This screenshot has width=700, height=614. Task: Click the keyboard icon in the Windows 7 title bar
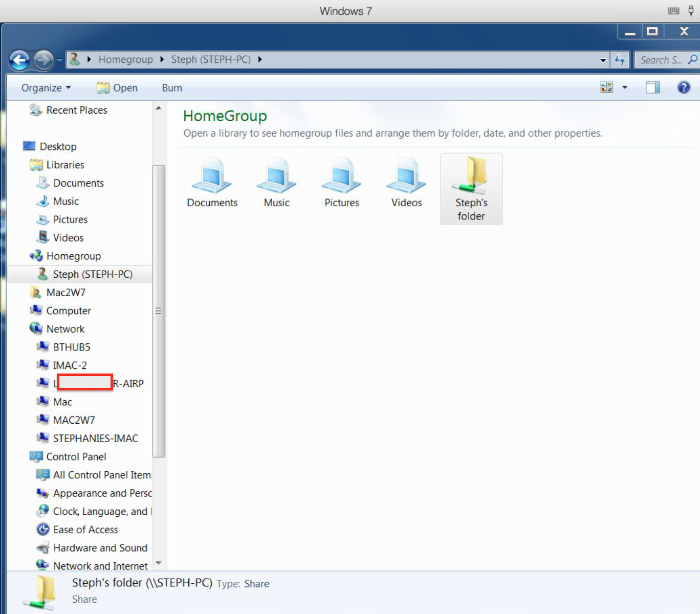(674, 11)
